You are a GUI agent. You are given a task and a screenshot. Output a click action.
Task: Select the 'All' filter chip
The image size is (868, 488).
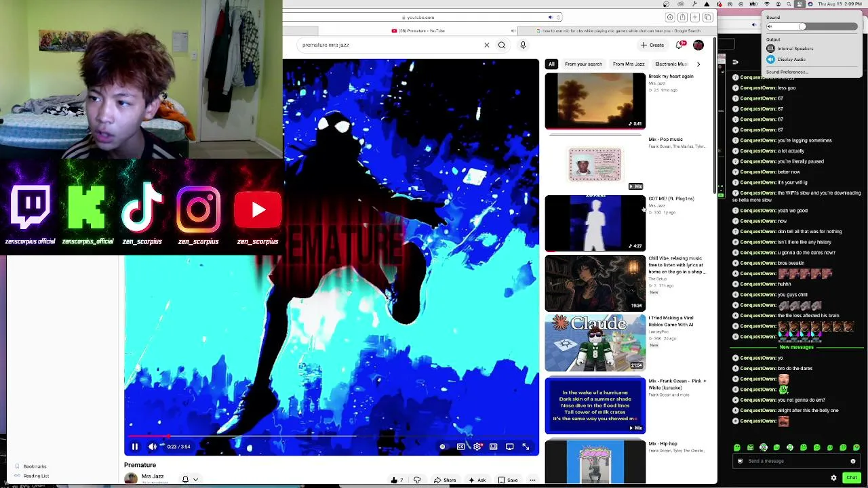[551, 64]
